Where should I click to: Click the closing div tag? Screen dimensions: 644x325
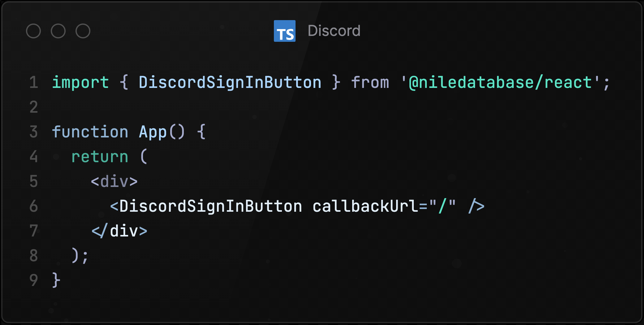(x=119, y=231)
